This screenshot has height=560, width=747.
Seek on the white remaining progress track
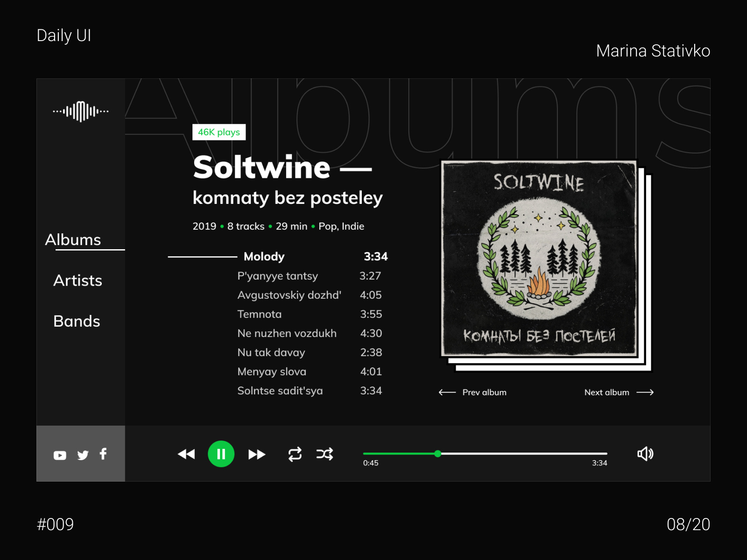pyautogui.click(x=524, y=454)
